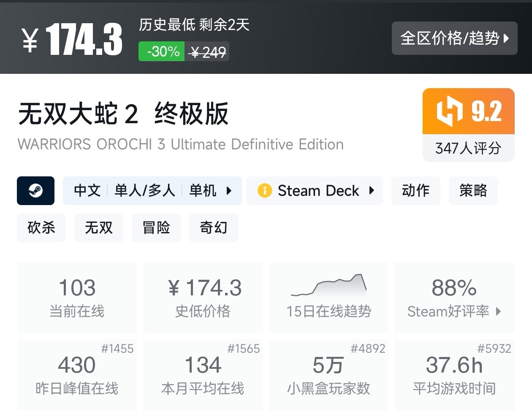The width and height of the screenshot is (532, 419).
Task: Open the 15日在线趋势 chart
Action: click(x=328, y=297)
